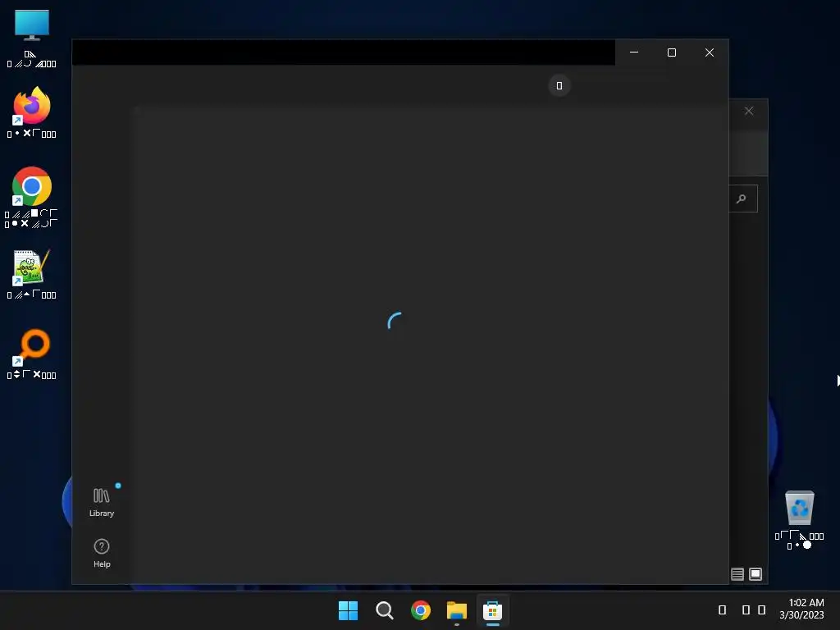Select the Firefox desktop shortcut
This screenshot has width=840, height=630.
pos(32,112)
